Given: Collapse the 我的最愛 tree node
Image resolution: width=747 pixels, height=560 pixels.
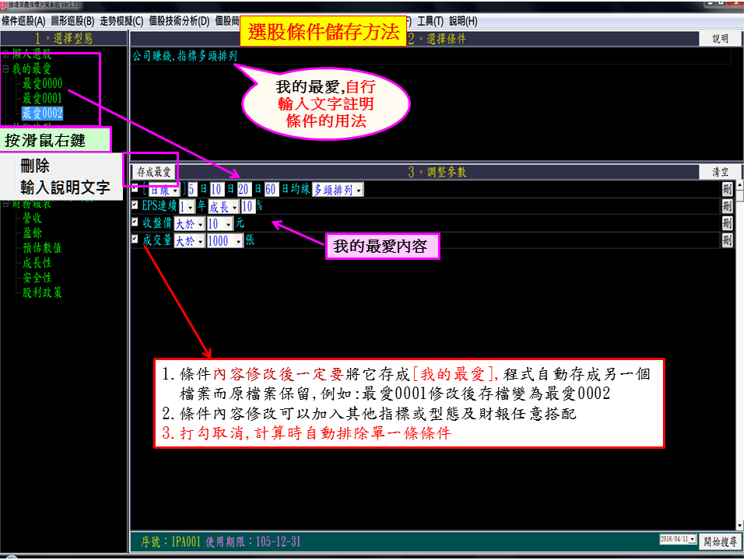Looking at the screenshot, I should pos(5,69).
